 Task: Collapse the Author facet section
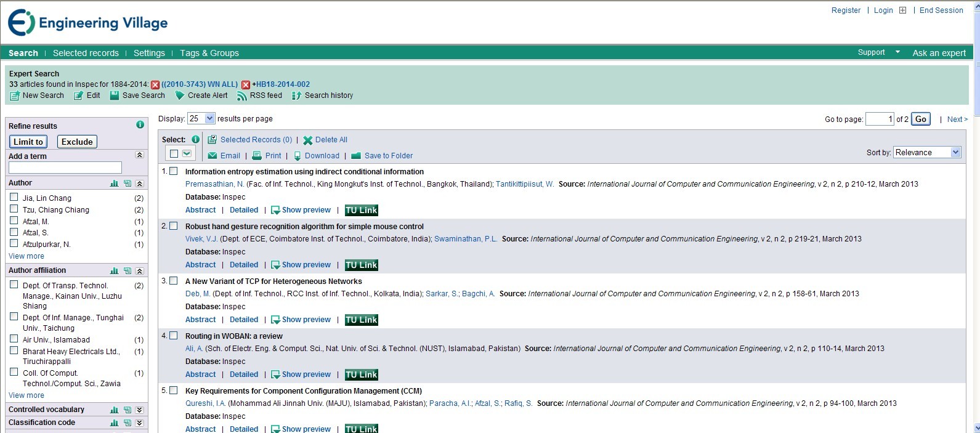[x=139, y=184]
